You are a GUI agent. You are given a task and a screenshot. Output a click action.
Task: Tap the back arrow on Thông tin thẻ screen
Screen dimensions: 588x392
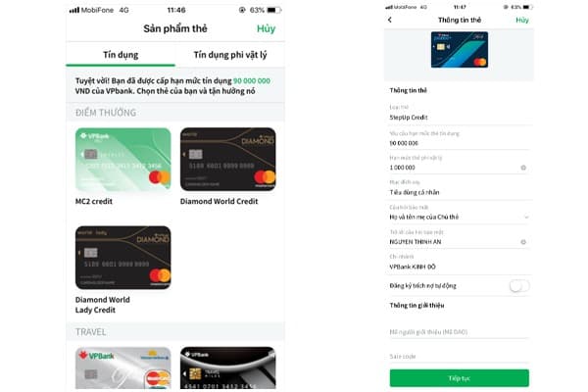pos(390,20)
